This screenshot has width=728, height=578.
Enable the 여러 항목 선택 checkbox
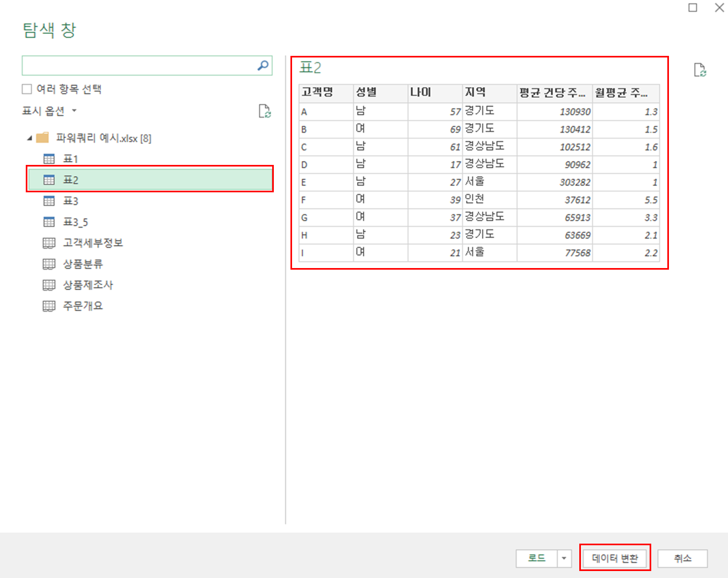pyautogui.click(x=27, y=89)
